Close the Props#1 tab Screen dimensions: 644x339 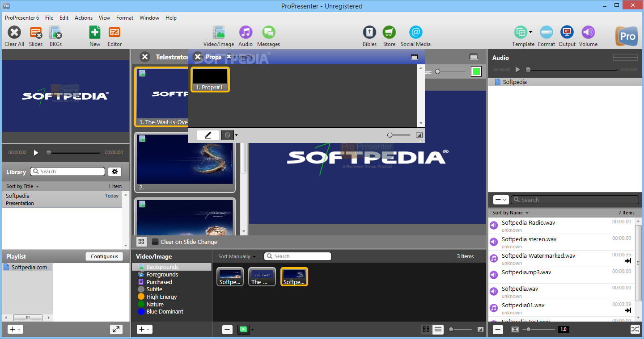click(229, 57)
